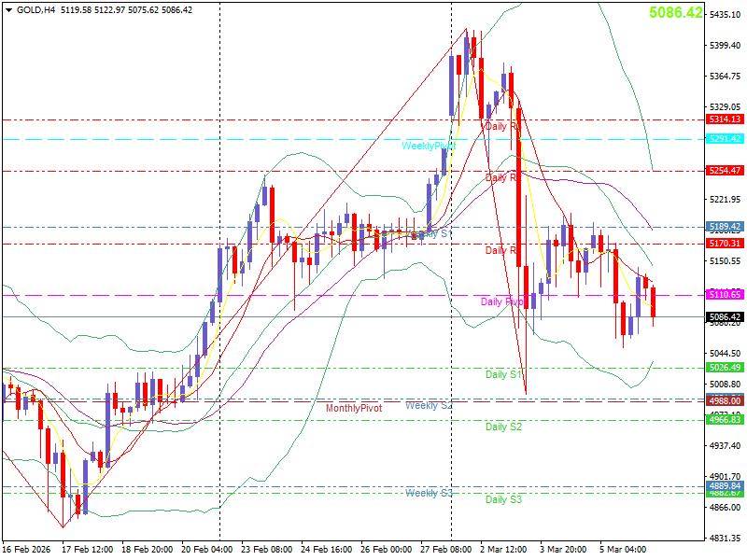The image size is (747, 560).
Task: Click the large green 5086.42 price display
Action: [675, 12]
